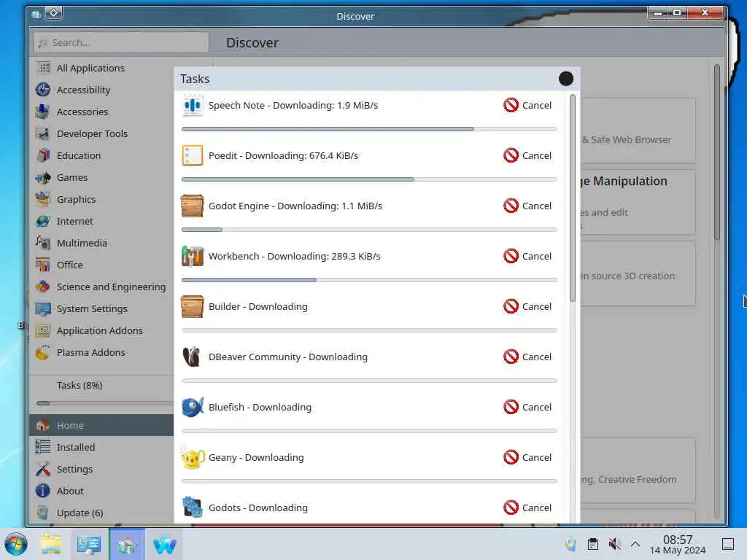
Task: Click the overall Tasks progress bar
Action: (104, 403)
